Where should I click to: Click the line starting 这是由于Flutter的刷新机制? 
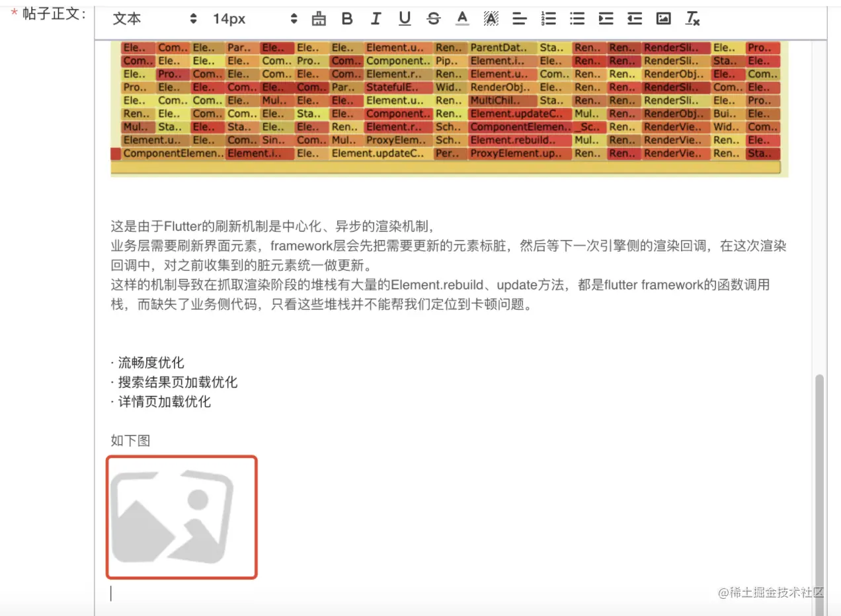tap(272, 227)
